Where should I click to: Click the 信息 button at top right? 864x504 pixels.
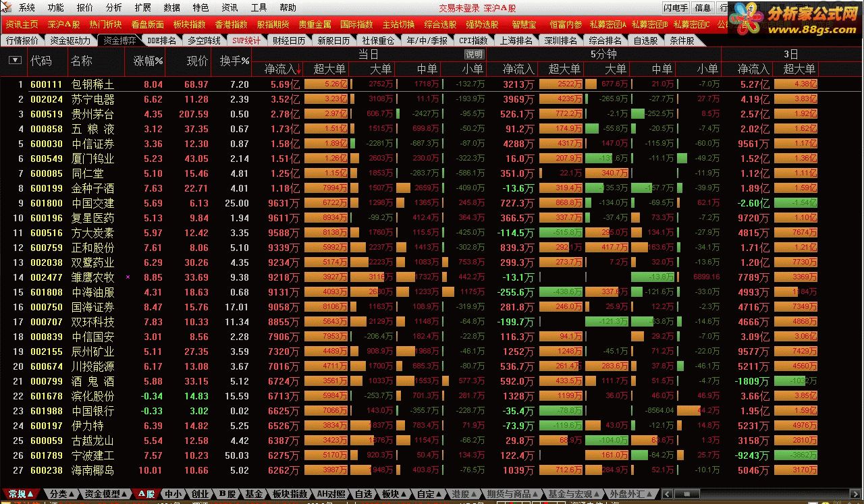pos(703,8)
